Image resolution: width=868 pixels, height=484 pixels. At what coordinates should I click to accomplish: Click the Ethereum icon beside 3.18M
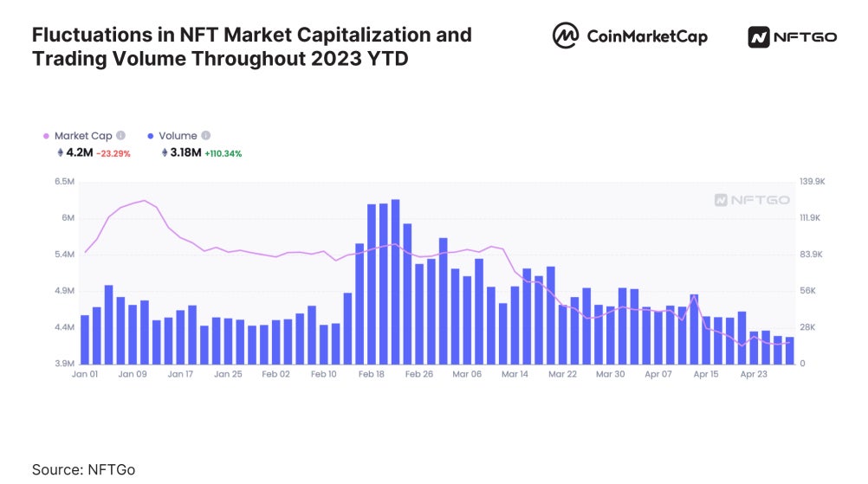165,153
